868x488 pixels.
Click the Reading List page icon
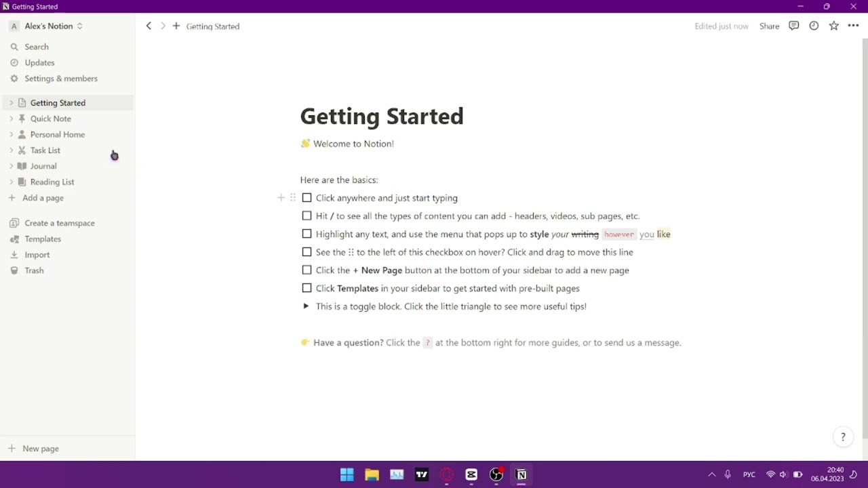22,182
